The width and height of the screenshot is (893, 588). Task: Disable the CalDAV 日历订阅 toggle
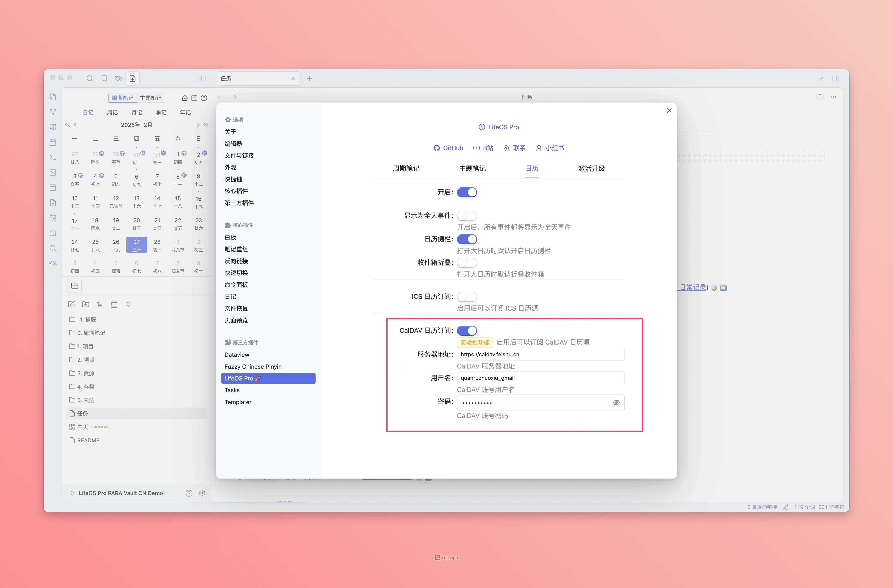tap(467, 331)
